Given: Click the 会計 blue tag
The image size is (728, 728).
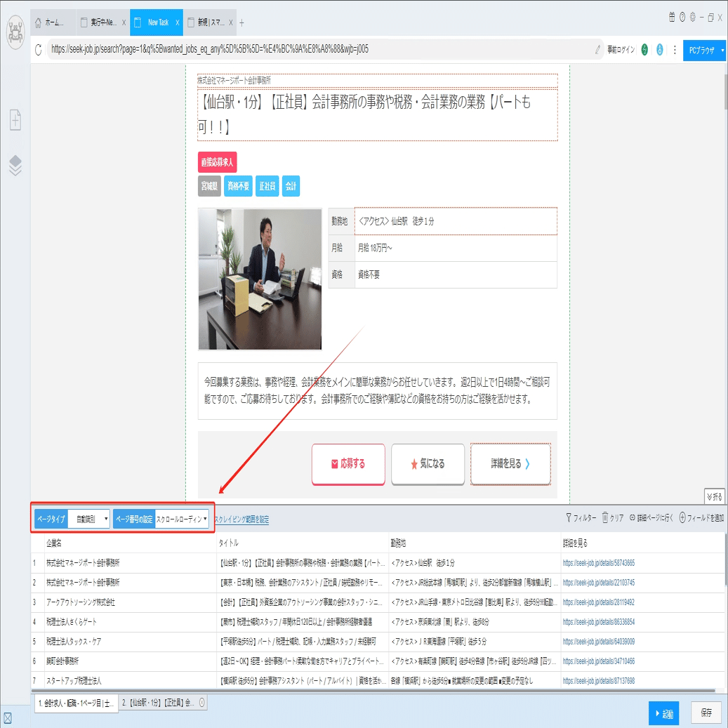Looking at the screenshot, I should pos(291,186).
